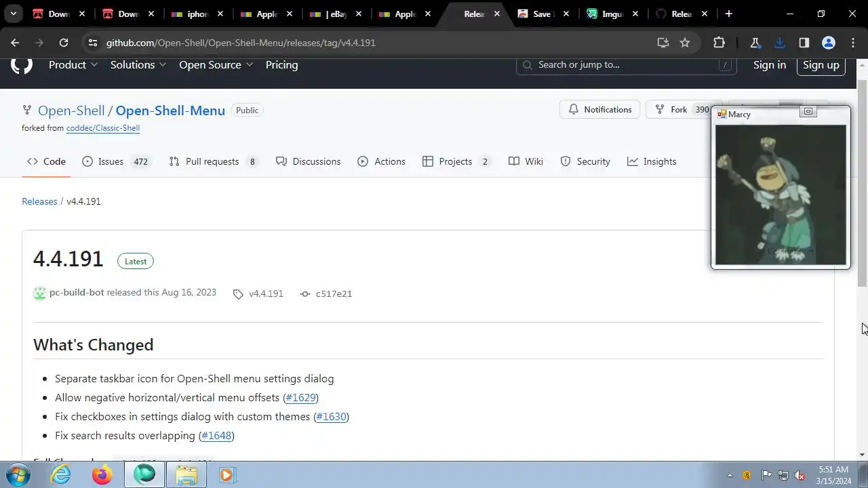This screenshot has height=488, width=868.
Task: Switch to the Wiki tab
Action: pos(526,161)
